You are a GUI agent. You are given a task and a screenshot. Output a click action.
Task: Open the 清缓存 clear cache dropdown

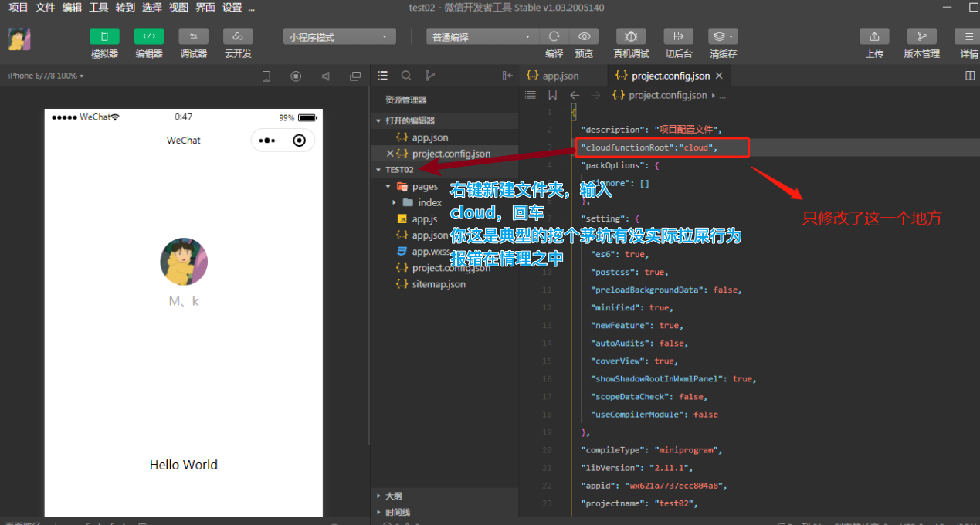click(x=723, y=37)
